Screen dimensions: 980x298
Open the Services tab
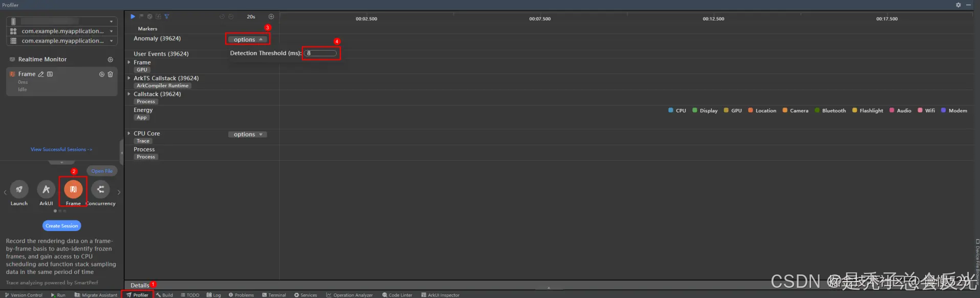(x=306, y=295)
